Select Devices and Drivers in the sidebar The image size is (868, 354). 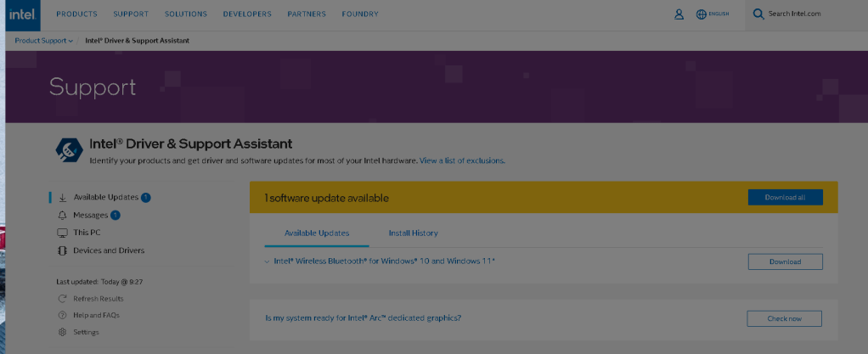click(x=109, y=250)
